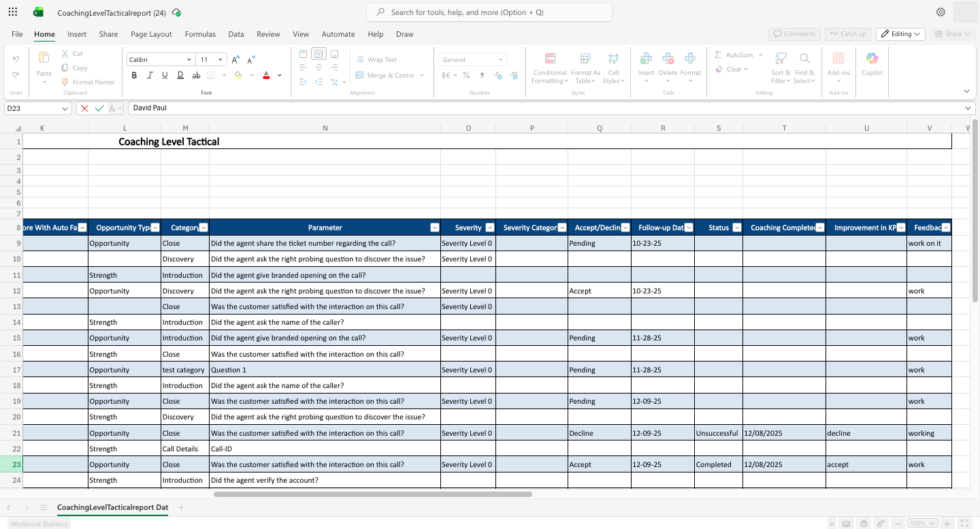
Task: Toggle Wrap Text on selected cells
Action: [x=376, y=60]
